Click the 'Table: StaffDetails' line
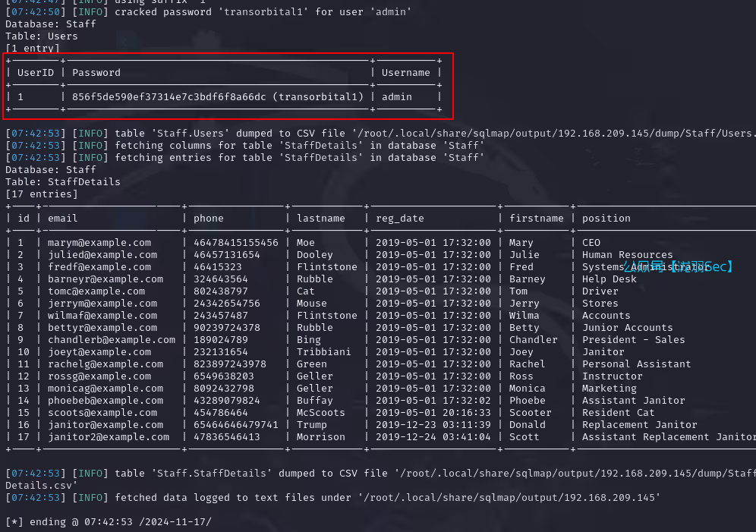The width and height of the screenshot is (756, 532). coord(63,182)
